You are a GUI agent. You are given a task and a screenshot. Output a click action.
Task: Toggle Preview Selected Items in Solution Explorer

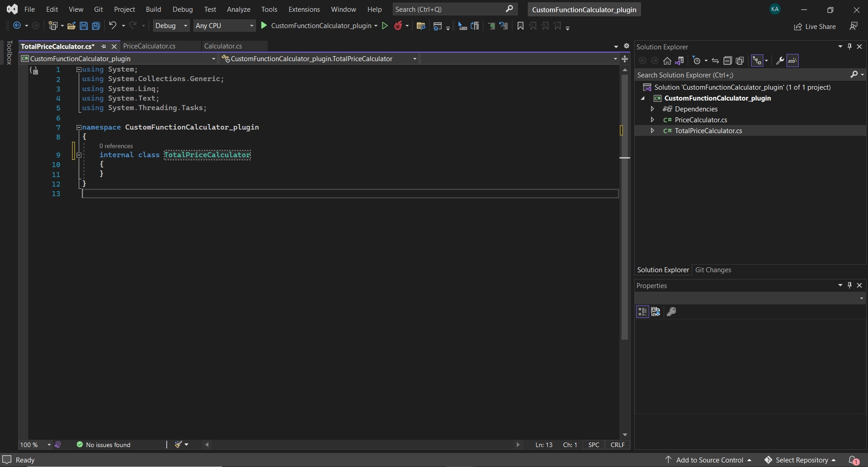792,61
